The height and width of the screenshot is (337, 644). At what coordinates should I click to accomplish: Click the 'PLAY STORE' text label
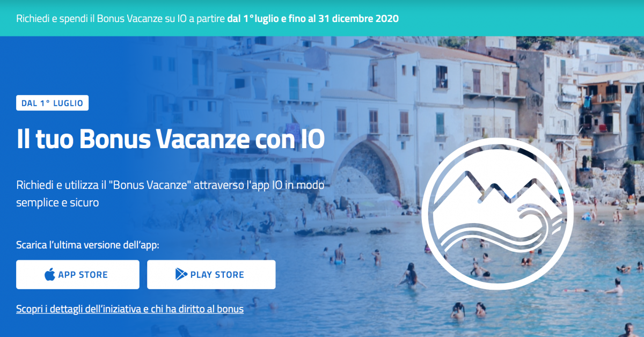click(217, 275)
